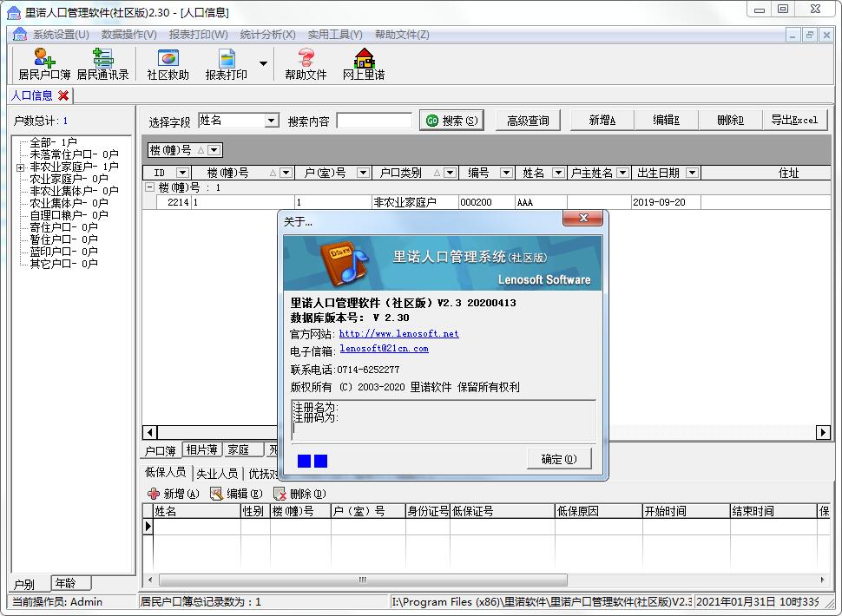The height and width of the screenshot is (616, 842).
Task: Open the 系统设置(U) menu
Action: (x=62, y=35)
